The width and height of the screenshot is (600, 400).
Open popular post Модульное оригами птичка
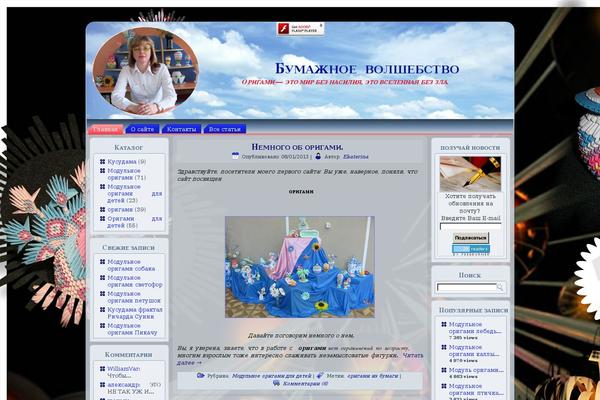[476, 390]
